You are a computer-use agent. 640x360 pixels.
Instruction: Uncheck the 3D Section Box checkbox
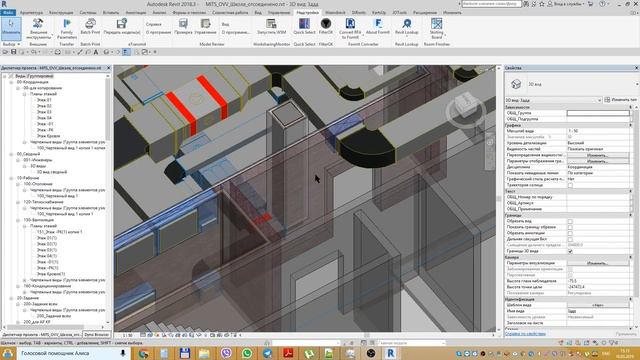[x=570, y=251]
